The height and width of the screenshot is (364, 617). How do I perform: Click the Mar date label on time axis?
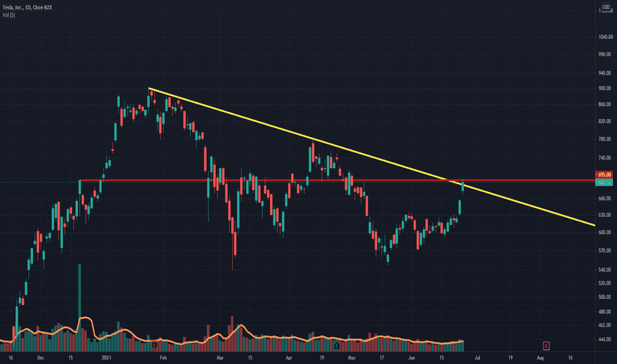(220, 357)
